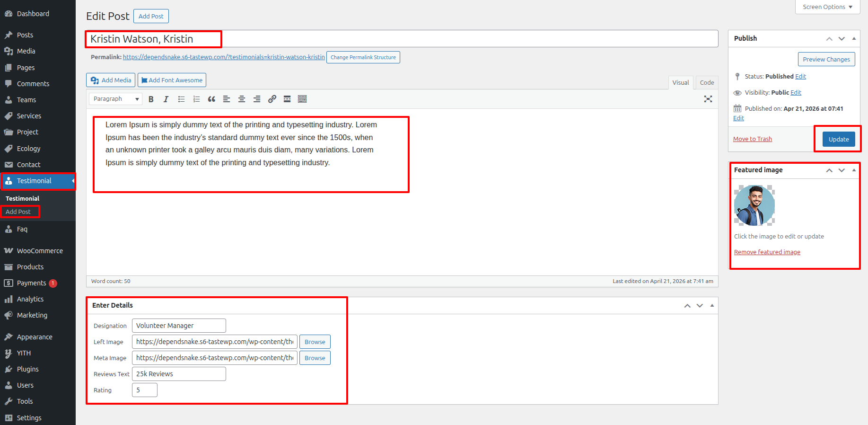868x425 pixels.
Task: Click the Remove featured image link
Action: click(x=767, y=252)
